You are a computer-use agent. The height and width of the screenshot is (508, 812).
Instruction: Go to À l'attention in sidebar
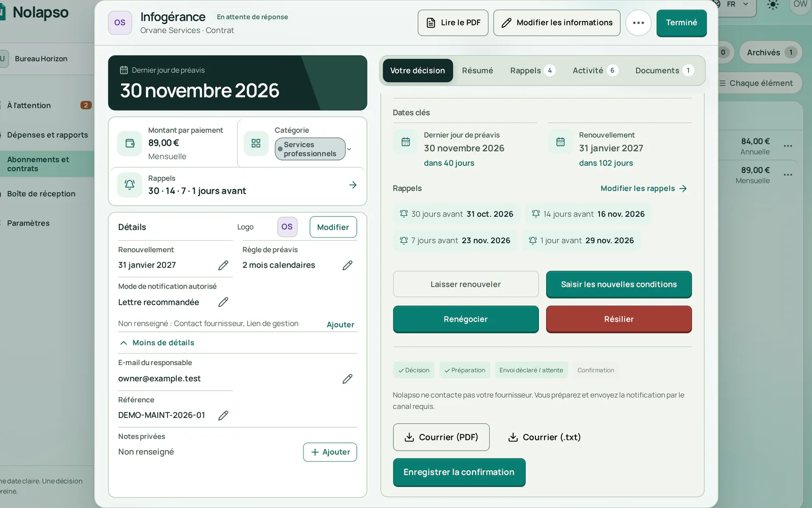click(47, 106)
